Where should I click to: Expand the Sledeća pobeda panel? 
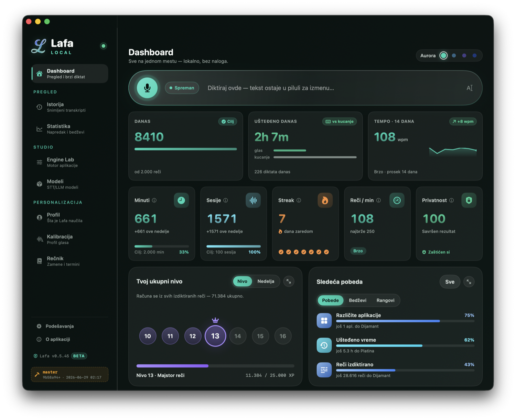point(469,282)
